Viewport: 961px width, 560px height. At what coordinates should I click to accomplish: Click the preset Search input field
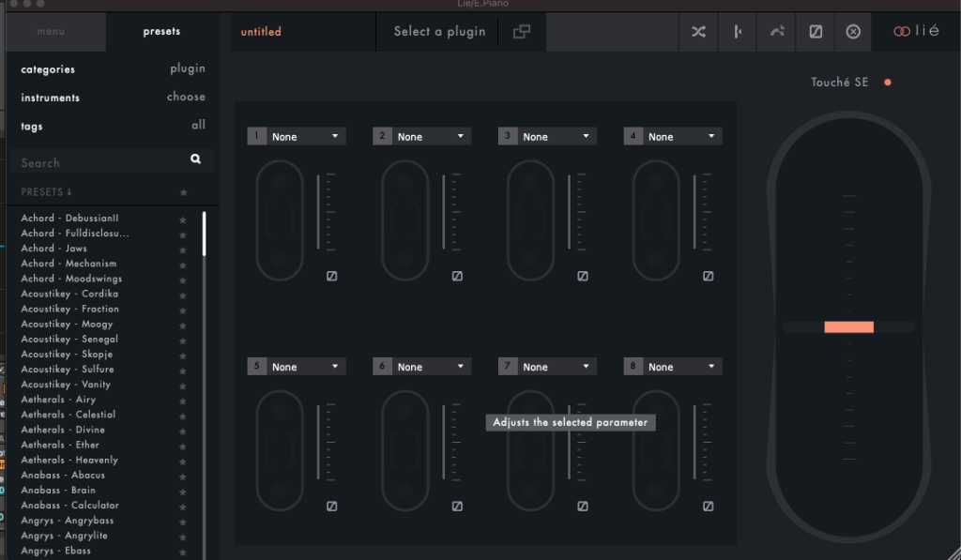tap(99, 162)
